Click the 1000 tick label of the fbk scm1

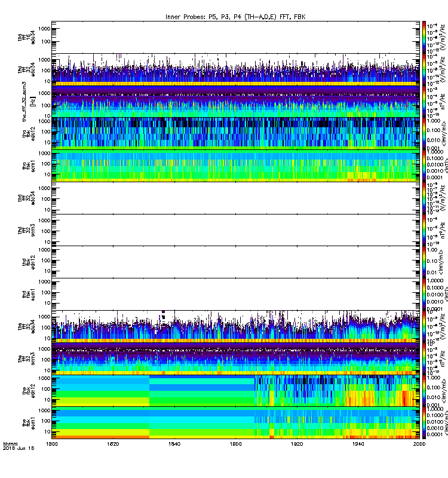[x=44, y=410]
